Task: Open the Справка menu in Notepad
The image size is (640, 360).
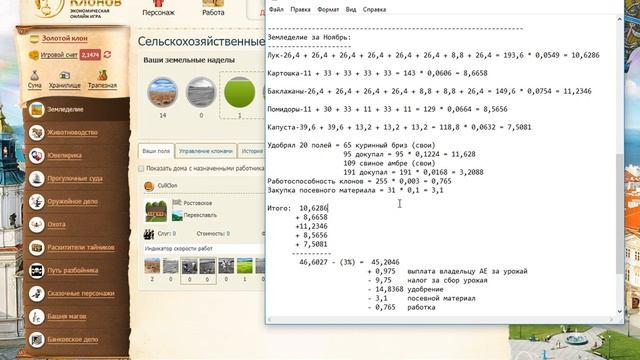Action: (x=374, y=9)
